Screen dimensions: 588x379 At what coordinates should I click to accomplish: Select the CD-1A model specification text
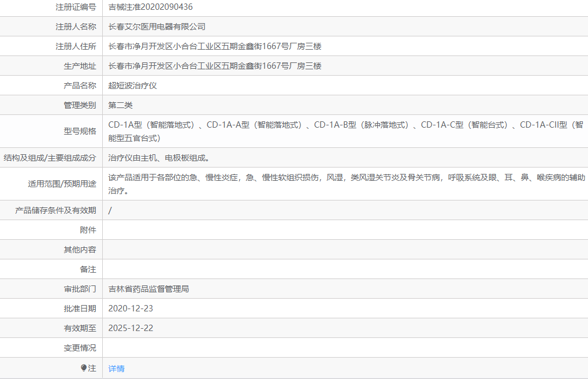pos(346,131)
